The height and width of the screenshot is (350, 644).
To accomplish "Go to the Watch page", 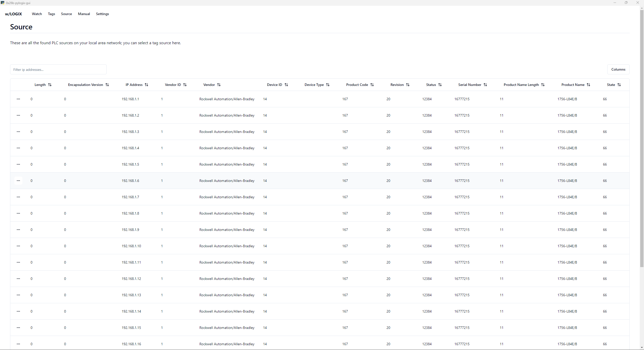I will (x=37, y=14).
